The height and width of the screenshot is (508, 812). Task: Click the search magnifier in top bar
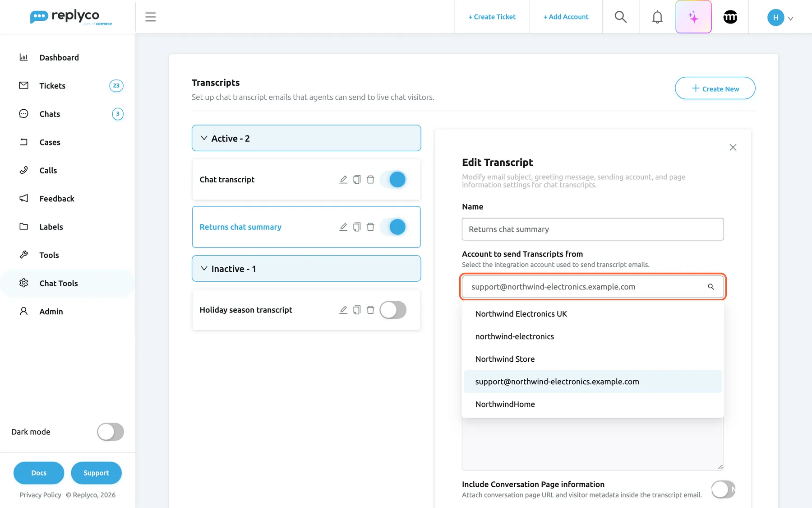[x=621, y=17]
